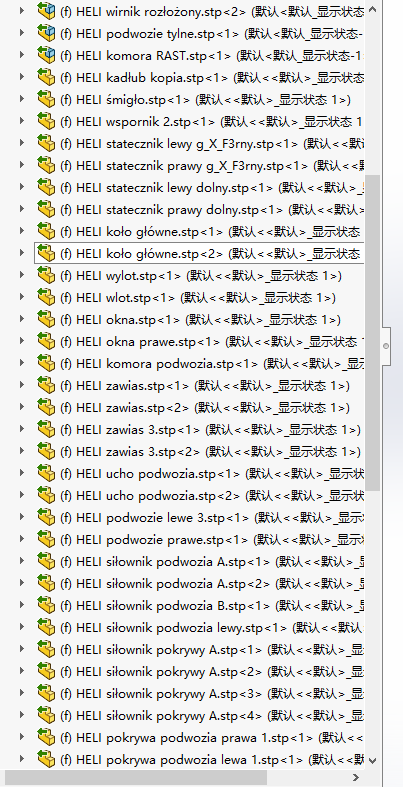Viewport: 403px width, 787px height.
Task: Expand the pokrywa podwozia lewa 1.stp<1> node
Action: pos(22,759)
